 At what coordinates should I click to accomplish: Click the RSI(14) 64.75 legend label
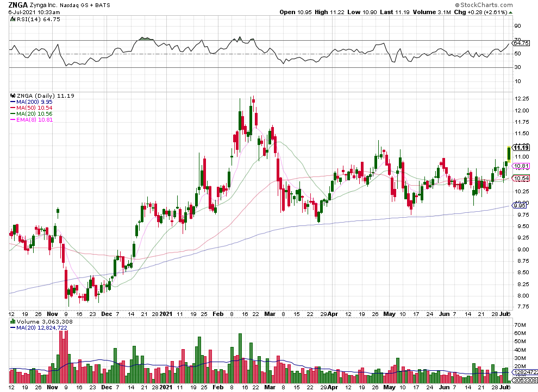(38, 19)
